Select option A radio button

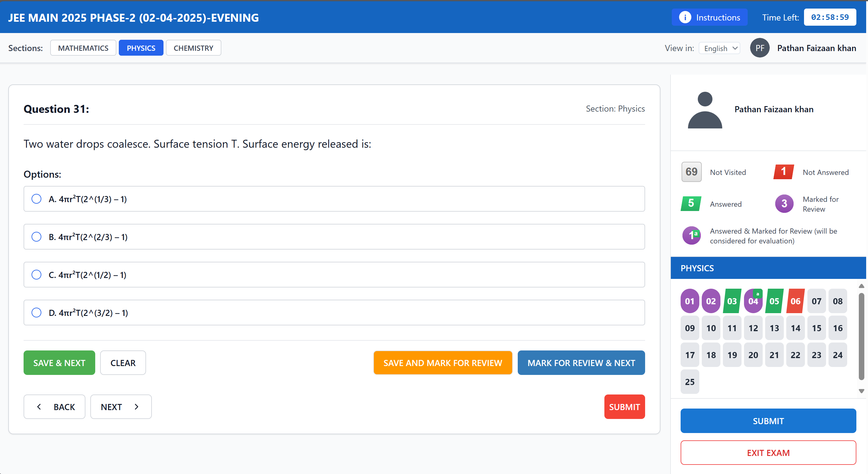click(x=36, y=199)
